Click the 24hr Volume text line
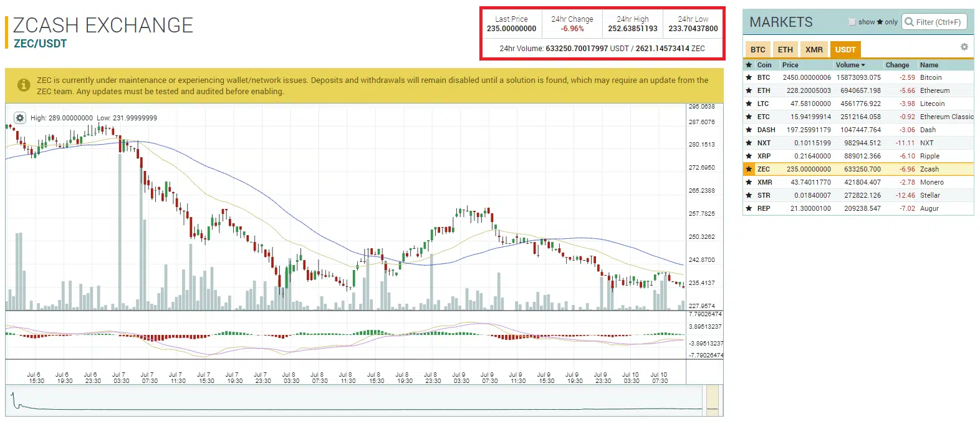The width and height of the screenshot is (980, 421). click(x=602, y=48)
